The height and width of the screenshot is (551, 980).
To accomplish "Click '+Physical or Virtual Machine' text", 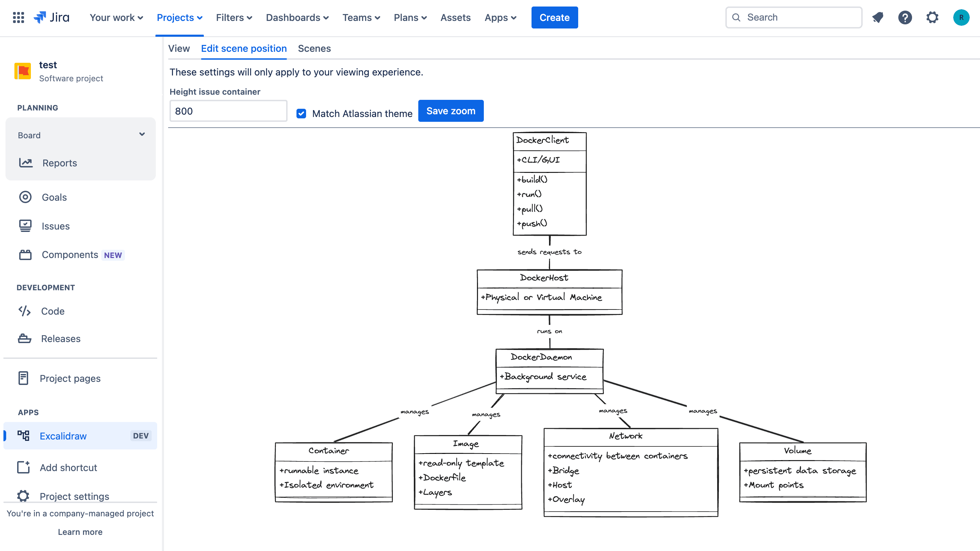I will [541, 297].
